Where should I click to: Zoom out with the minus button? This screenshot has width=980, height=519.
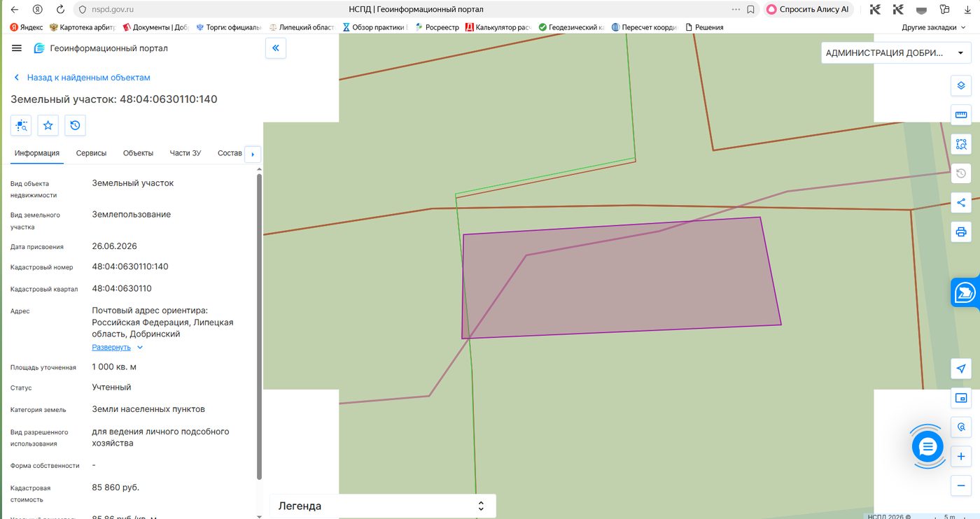tap(961, 485)
